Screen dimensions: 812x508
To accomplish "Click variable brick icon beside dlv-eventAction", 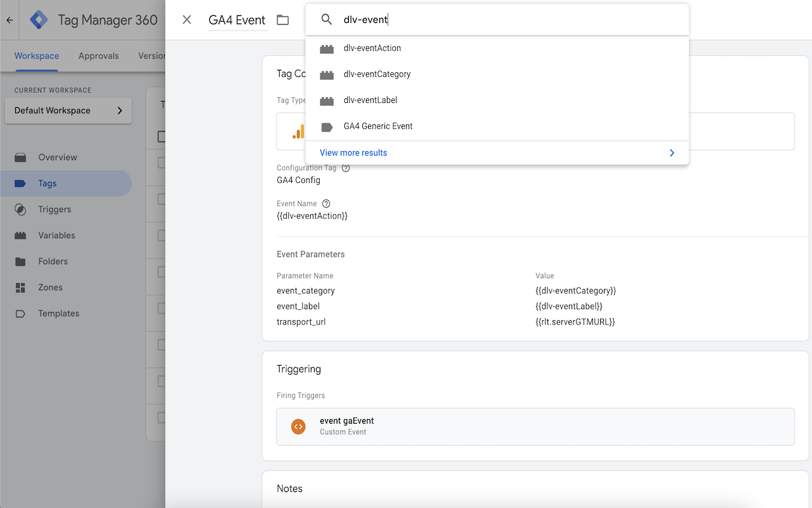I will [x=327, y=49].
